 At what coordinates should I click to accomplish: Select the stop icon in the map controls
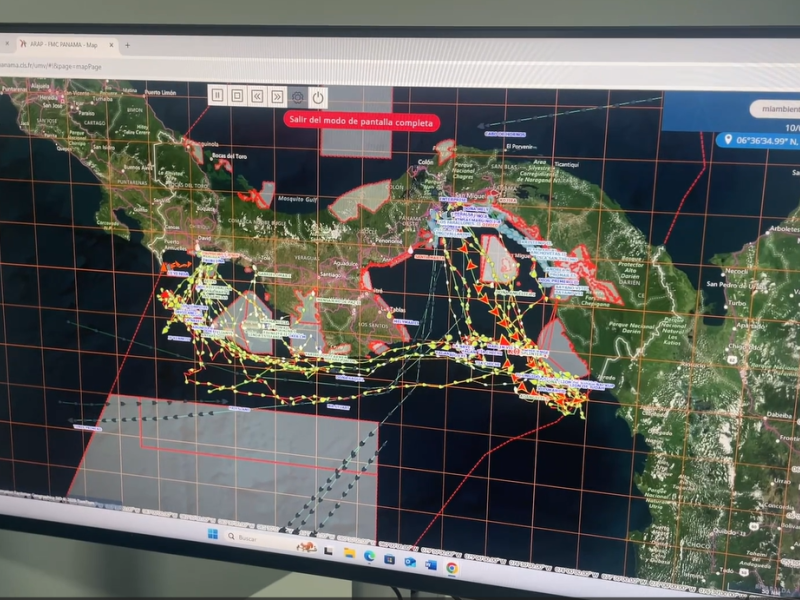click(x=237, y=96)
